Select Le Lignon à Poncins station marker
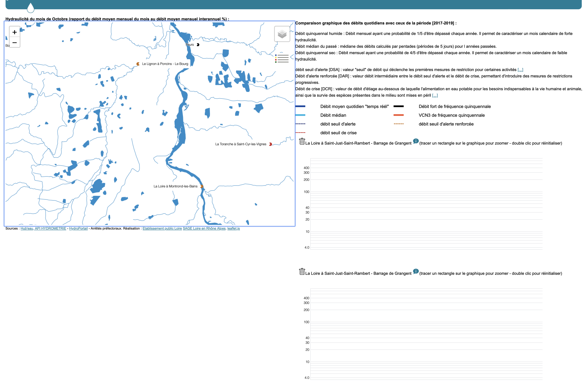The height and width of the screenshot is (392, 588). [138, 64]
